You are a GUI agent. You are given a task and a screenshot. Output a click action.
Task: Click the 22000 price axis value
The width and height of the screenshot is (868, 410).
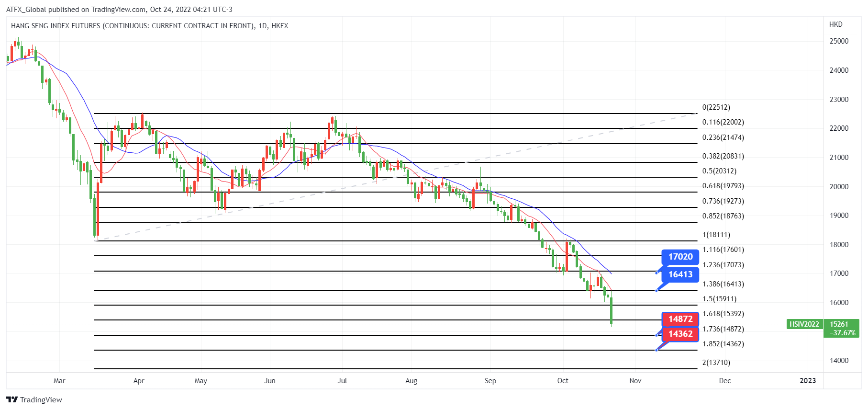pyautogui.click(x=839, y=128)
